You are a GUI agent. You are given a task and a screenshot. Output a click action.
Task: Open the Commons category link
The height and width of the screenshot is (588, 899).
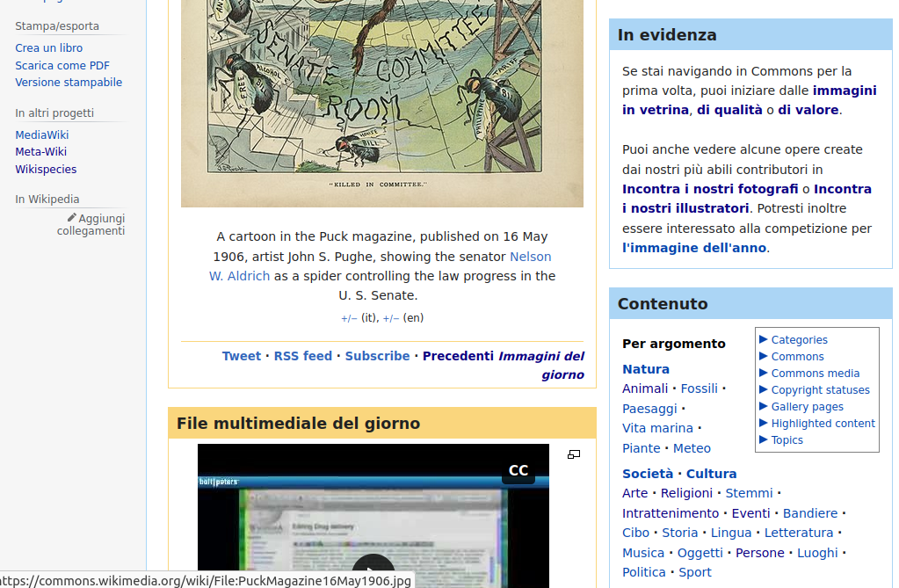click(798, 356)
